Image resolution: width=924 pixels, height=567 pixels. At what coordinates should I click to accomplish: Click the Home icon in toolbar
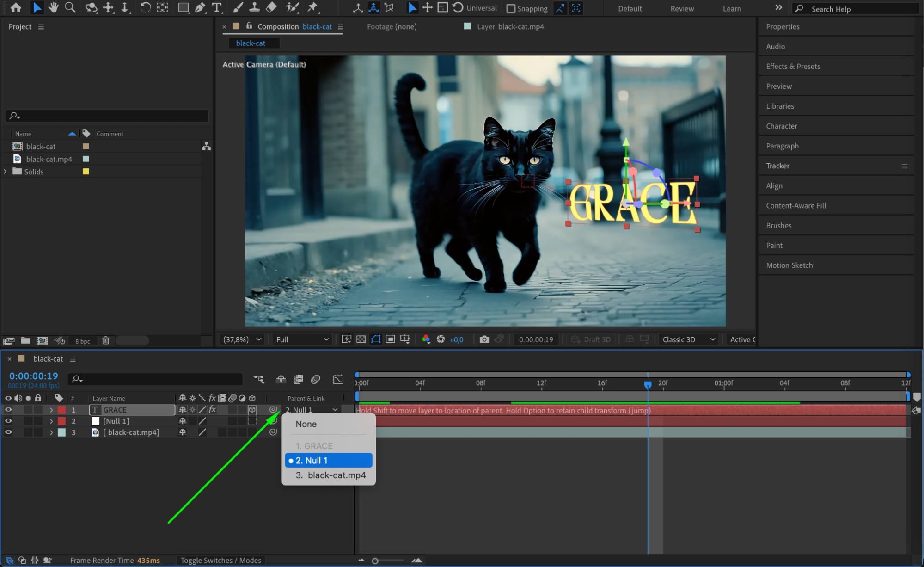[x=16, y=7]
